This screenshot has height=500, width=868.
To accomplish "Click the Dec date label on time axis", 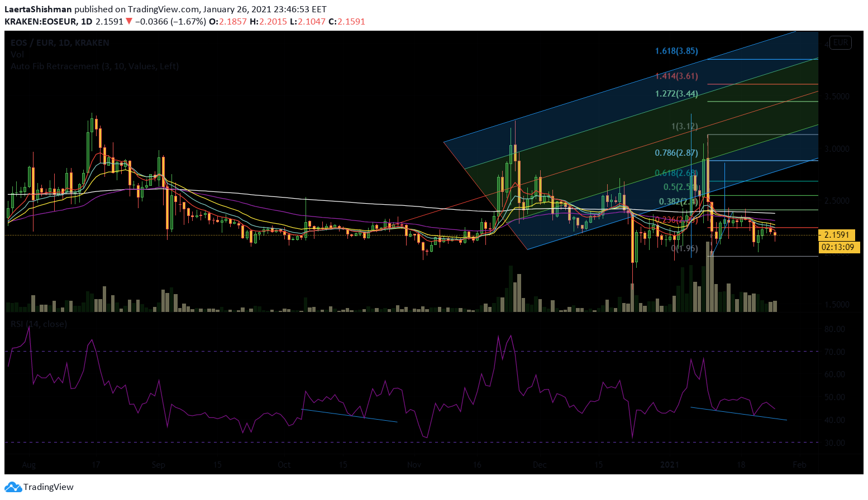I will (540, 465).
